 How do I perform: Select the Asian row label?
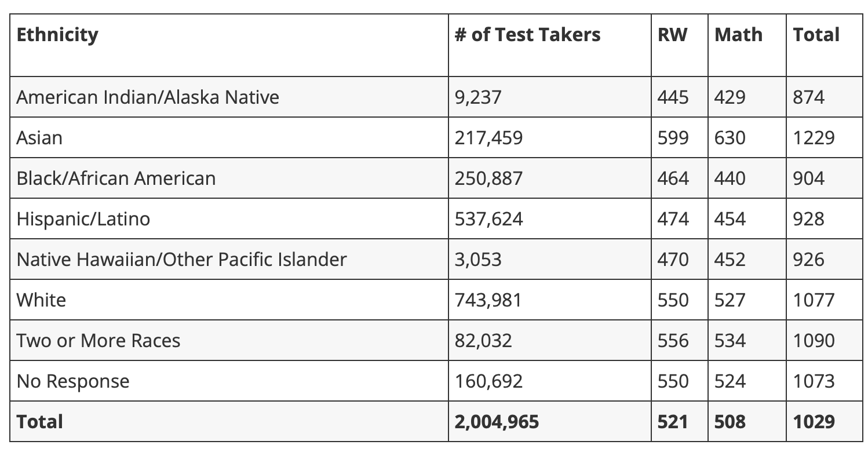click(39, 137)
